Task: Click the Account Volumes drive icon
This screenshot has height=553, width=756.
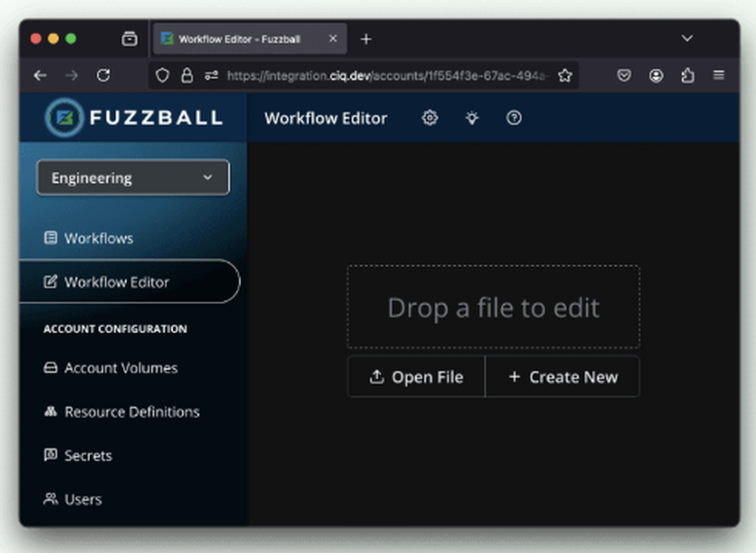Action: [51, 368]
